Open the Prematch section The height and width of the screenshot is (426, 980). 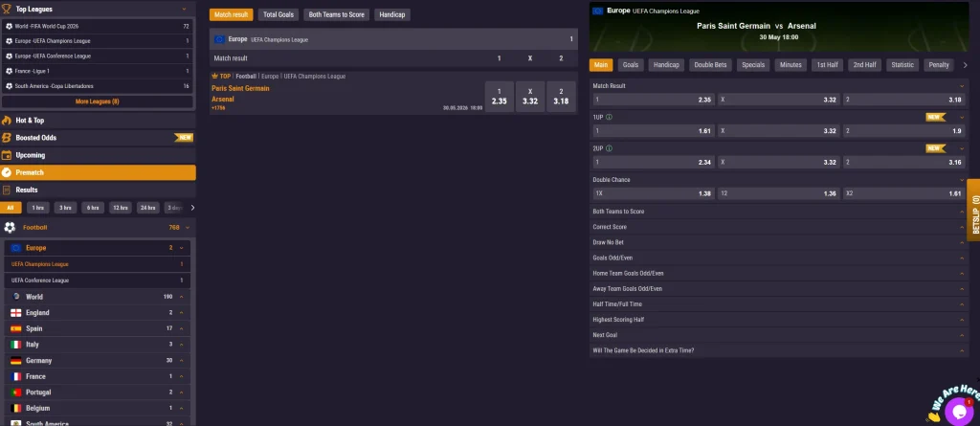coord(98,172)
